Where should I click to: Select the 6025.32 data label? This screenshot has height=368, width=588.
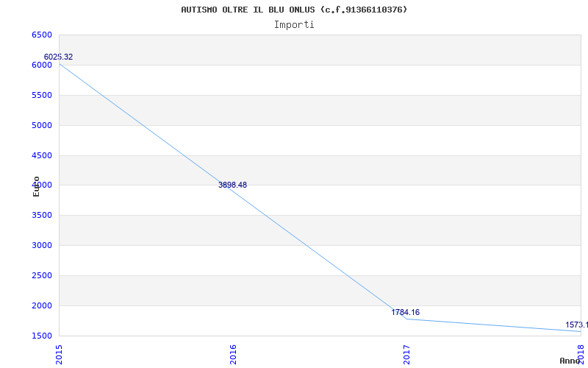[59, 57]
